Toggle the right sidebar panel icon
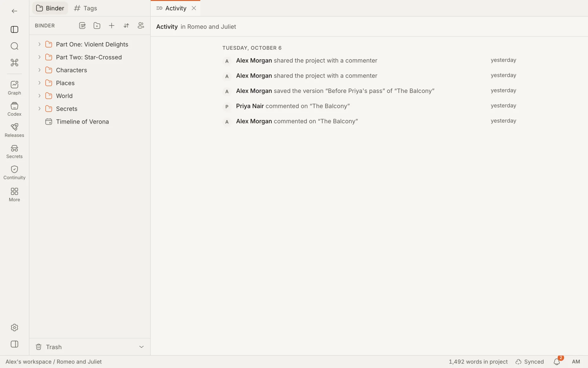The height and width of the screenshot is (368, 588). pos(14,344)
